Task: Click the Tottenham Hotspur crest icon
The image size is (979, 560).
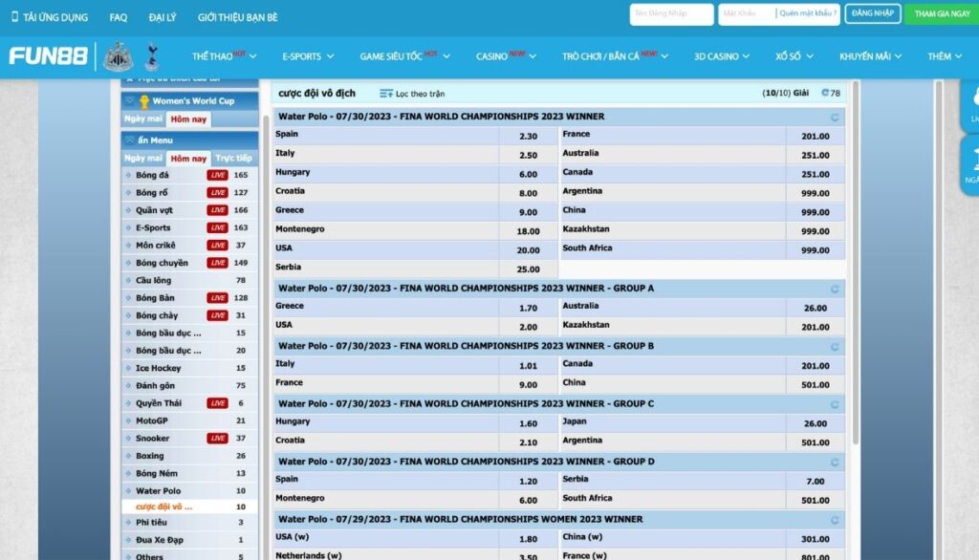Action: coord(152,56)
